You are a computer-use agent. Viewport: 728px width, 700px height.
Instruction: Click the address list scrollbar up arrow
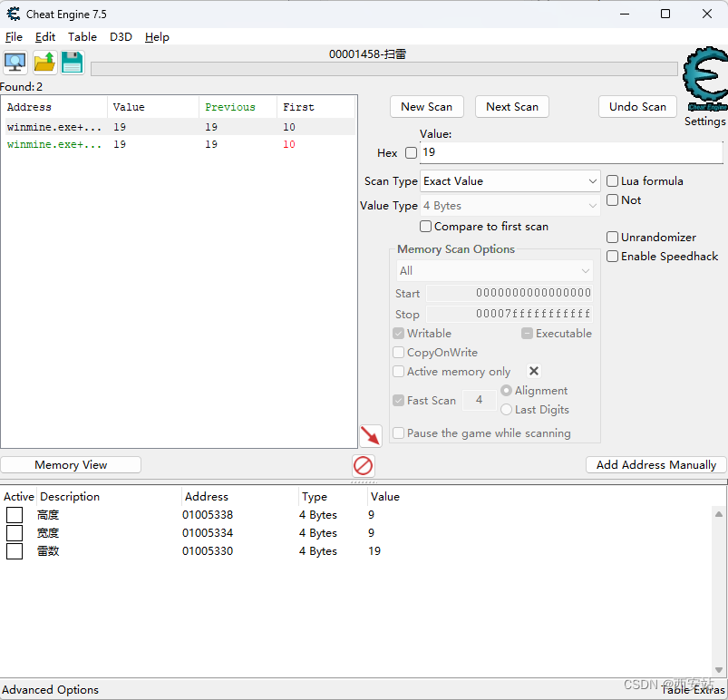[x=719, y=514]
